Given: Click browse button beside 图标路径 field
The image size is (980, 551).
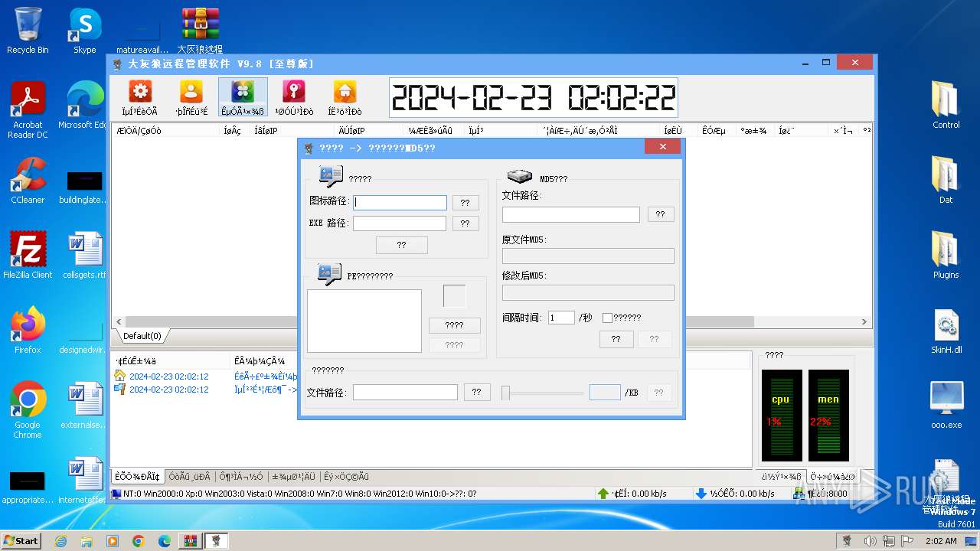Looking at the screenshot, I should pyautogui.click(x=465, y=203).
